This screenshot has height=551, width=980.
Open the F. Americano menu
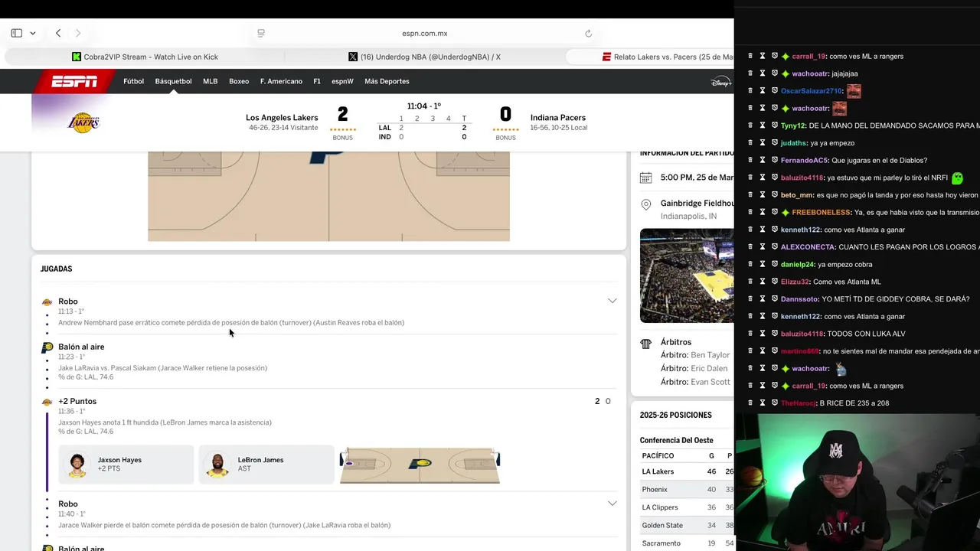coord(281,81)
